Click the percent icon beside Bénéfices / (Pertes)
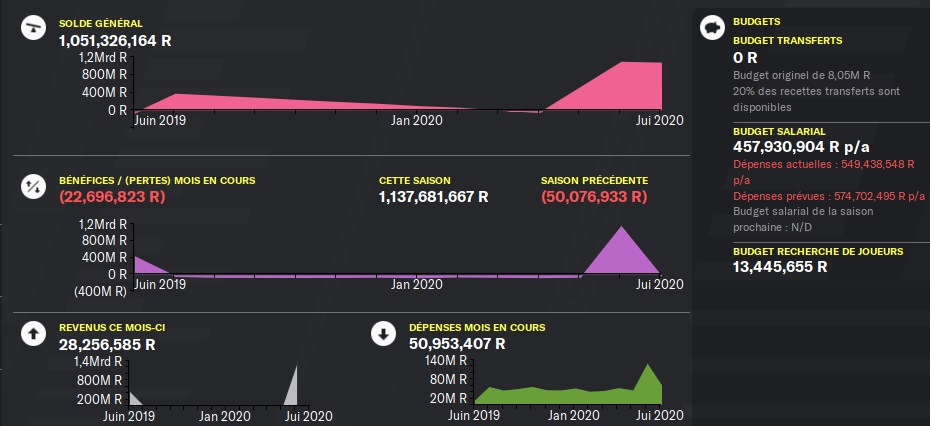 [x=32, y=185]
